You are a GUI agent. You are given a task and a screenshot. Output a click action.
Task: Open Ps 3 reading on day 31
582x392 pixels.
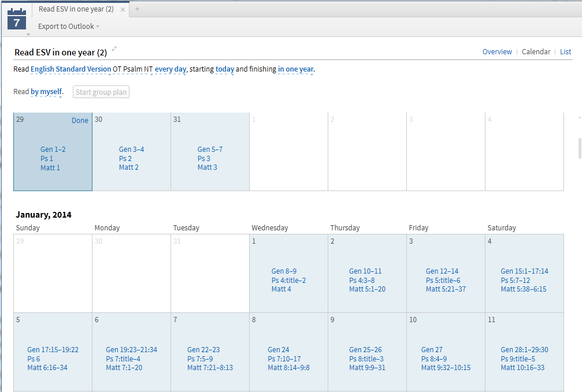point(204,158)
